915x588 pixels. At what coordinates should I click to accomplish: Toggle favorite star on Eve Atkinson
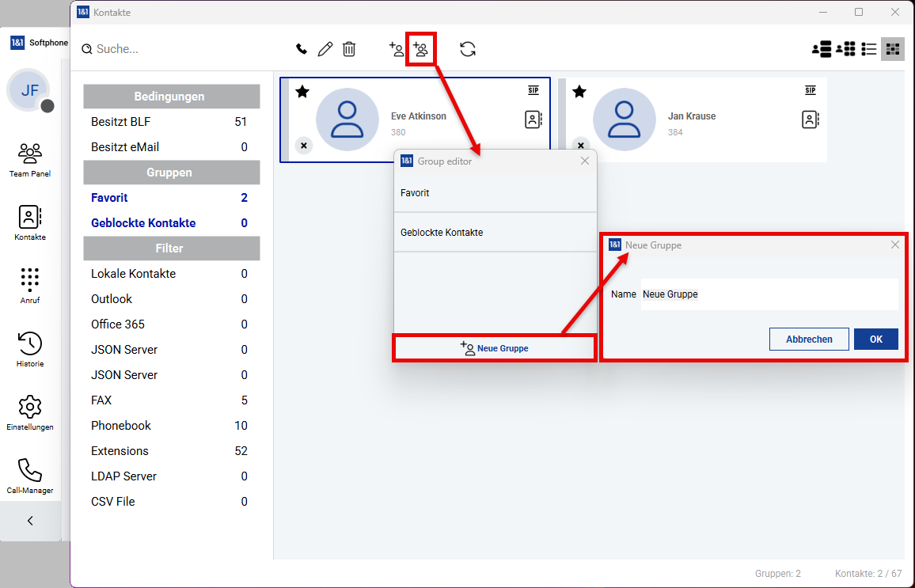pos(302,92)
